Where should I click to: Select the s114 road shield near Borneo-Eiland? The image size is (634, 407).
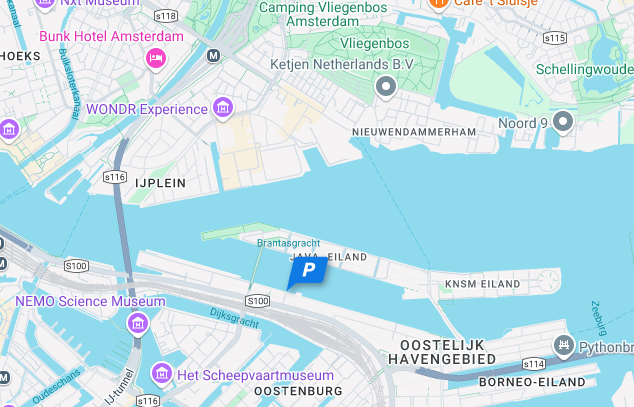[x=534, y=364]
